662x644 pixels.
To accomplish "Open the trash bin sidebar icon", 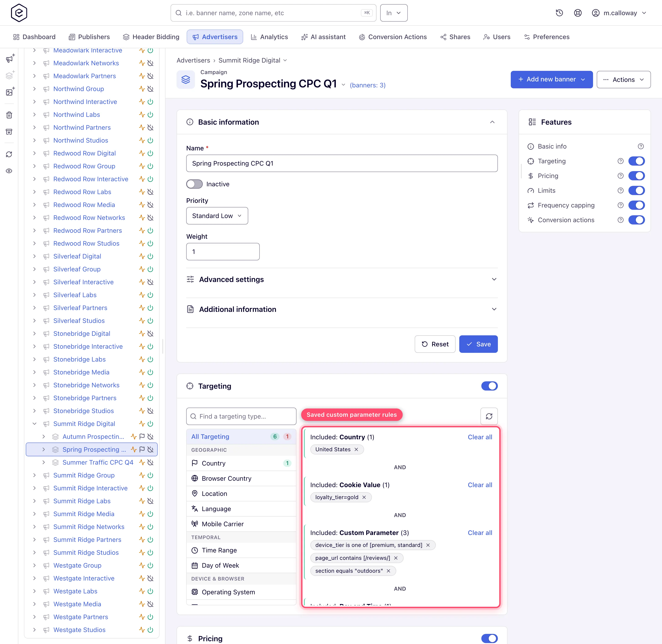I will point(9,115).
